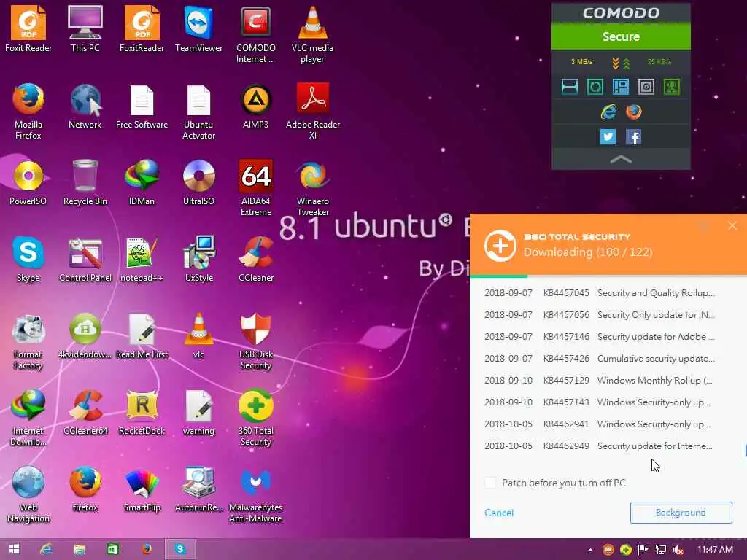The image size is (747, 560).
Task: Open Internet Explorer on taskbar
Action: 46,549
